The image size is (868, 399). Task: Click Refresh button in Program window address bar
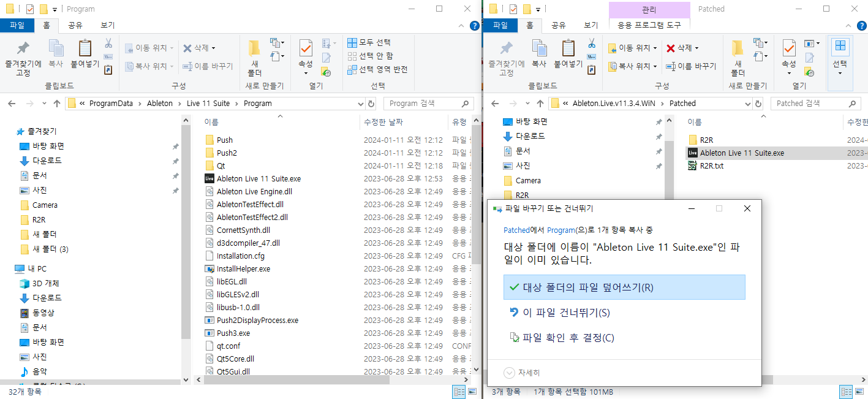click(371, 104)
